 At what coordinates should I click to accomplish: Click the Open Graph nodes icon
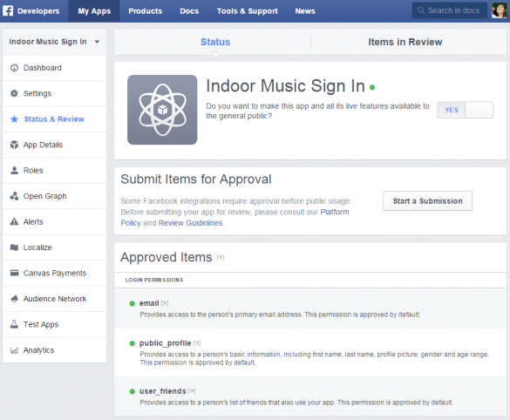14,196
